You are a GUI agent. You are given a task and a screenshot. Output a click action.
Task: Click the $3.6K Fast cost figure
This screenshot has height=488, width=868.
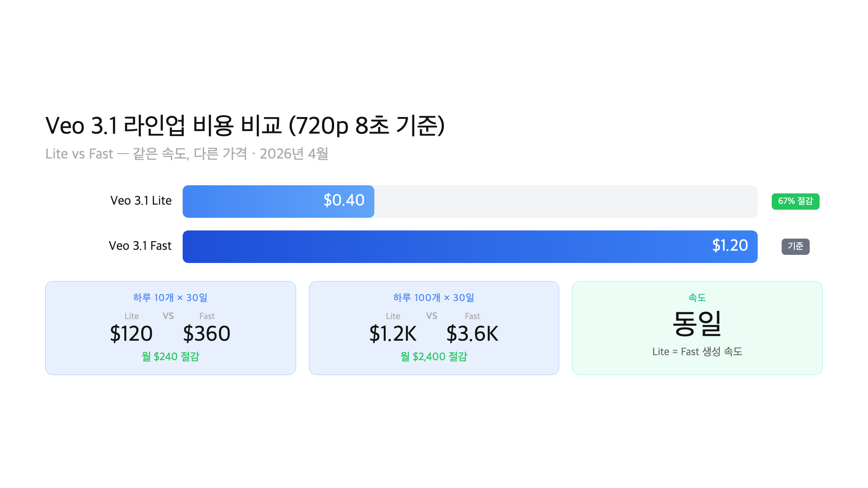(472, 334)
